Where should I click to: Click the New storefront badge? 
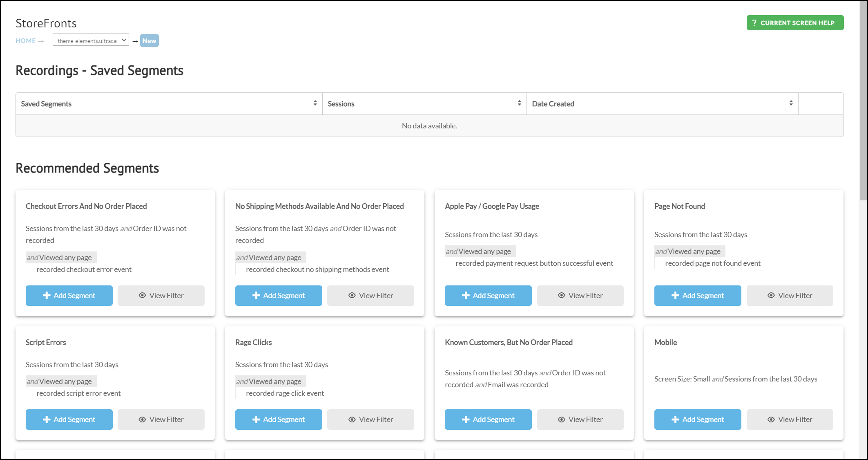149,40
